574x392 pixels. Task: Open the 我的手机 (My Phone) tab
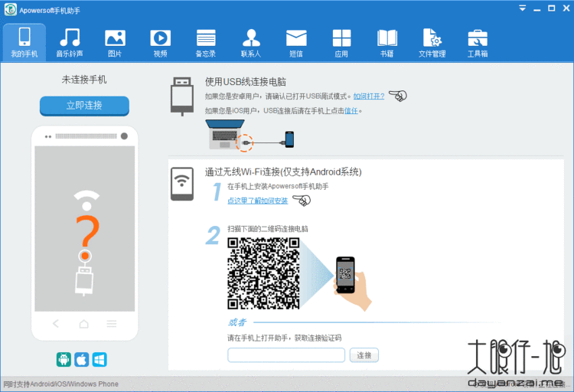click(24, 42)
